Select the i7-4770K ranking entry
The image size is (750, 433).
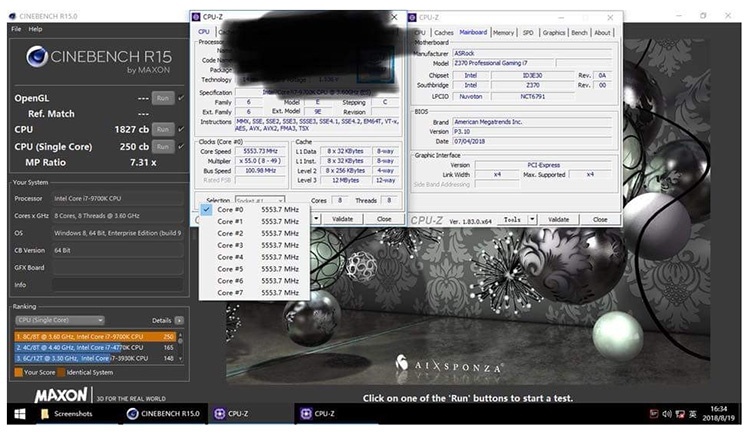click(x=95, y=348)
